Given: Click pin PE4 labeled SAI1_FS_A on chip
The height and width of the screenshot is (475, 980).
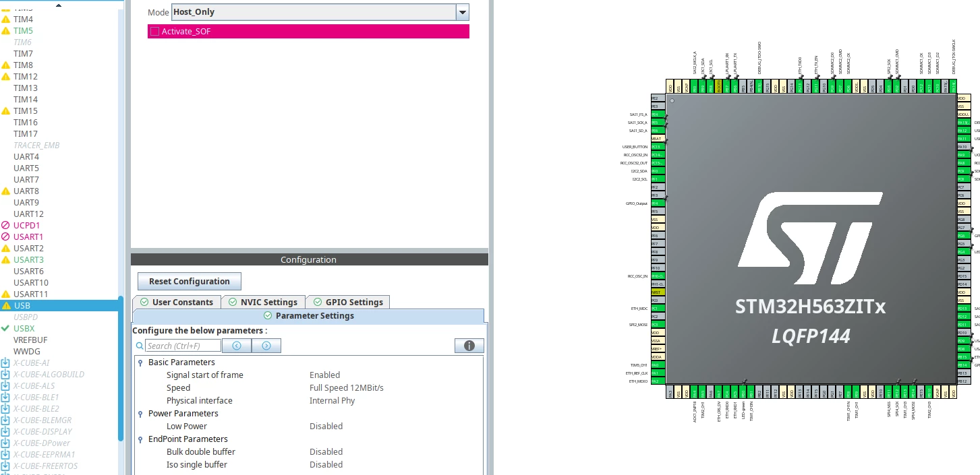Looking at the screenshot, I should coord(658,115).
